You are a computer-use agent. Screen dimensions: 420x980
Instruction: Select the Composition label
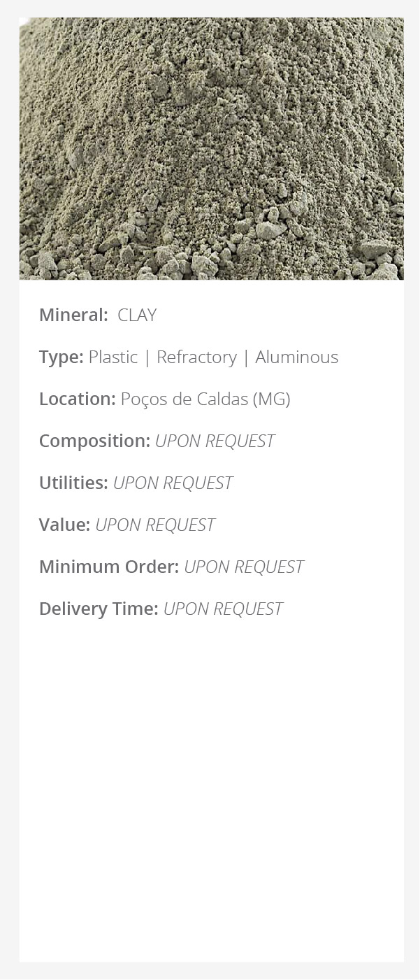pos(95,441)
